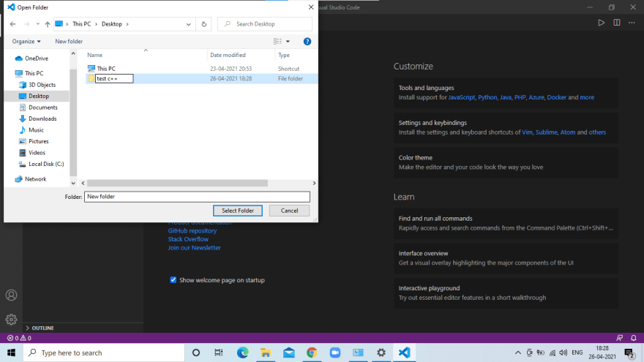Image resolution: width=644 pixels, height=362 pixels.
Task: Click Desktop in the address breadcrumb
Action: 112,24
